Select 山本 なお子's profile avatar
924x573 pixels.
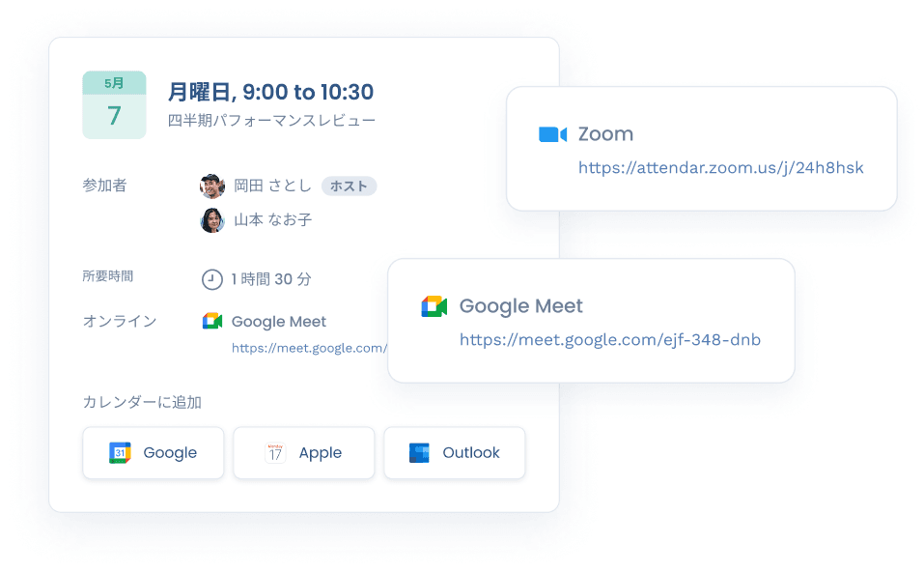[x=213, y=219]
